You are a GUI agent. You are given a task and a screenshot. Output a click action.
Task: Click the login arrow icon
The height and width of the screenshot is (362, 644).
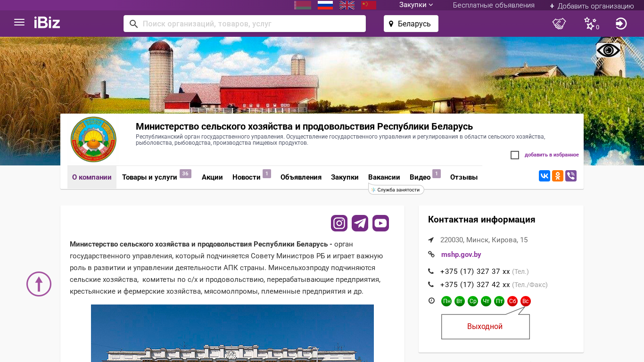coord(621,24)
